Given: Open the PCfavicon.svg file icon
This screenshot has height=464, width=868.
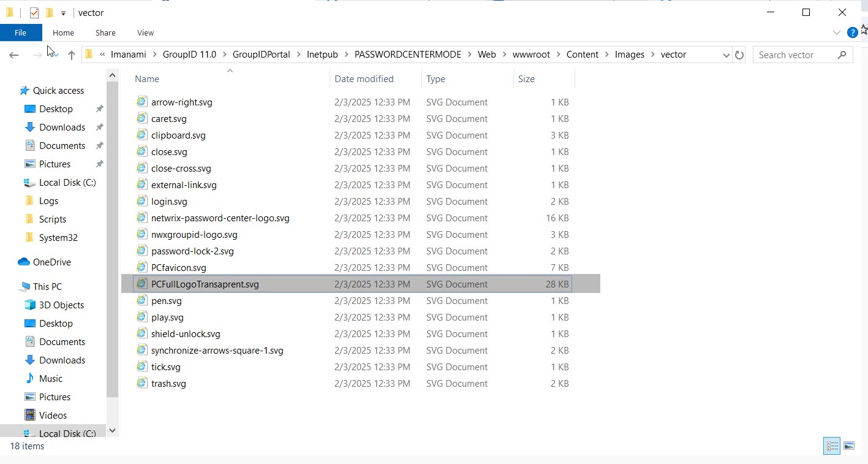Looking at the screenshot, I should 142,267.
